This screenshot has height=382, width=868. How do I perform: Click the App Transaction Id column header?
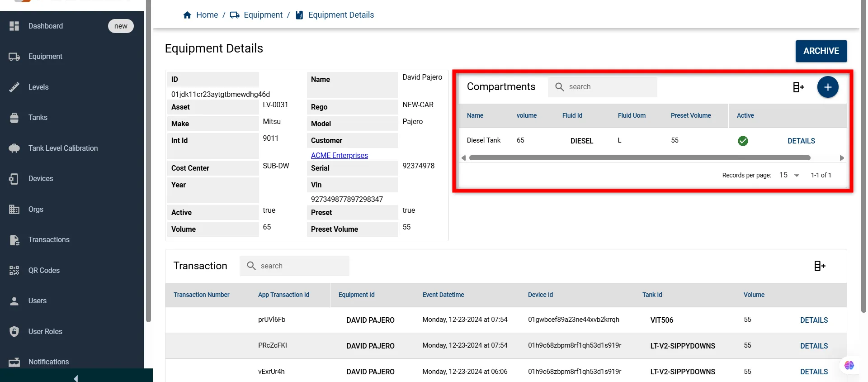tap(283, 295)
